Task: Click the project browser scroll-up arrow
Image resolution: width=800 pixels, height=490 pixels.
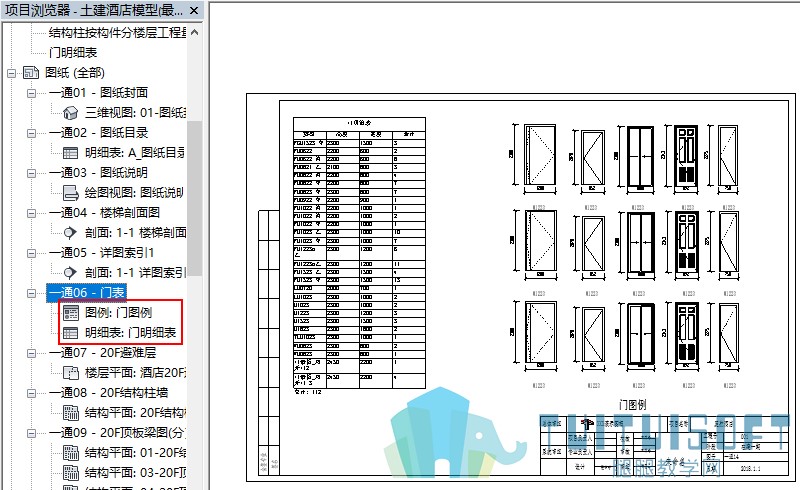Action: pyautogui.click(x=194, y=32)
